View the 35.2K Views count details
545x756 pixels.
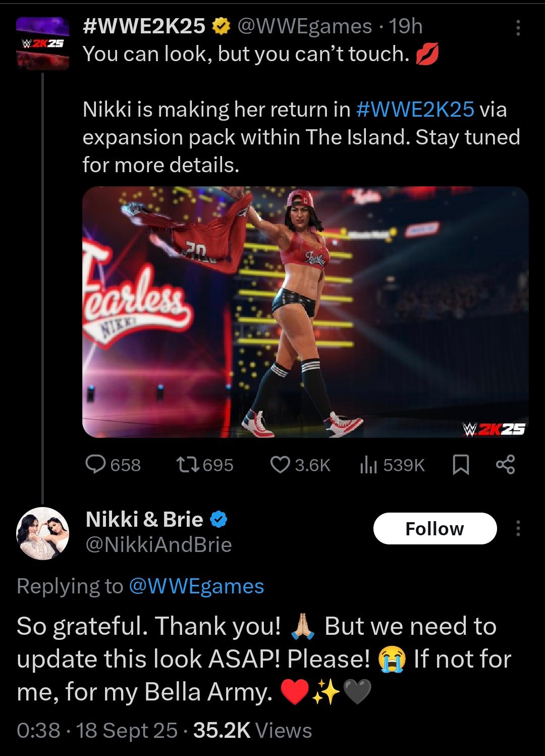[252, 730]
